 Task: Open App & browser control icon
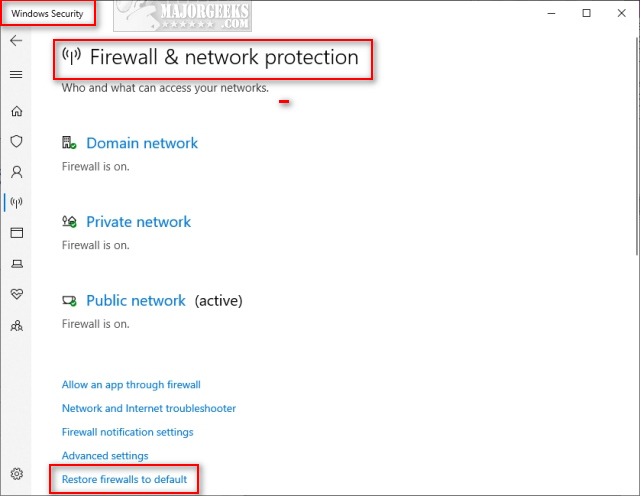click(x=16, y=233)
